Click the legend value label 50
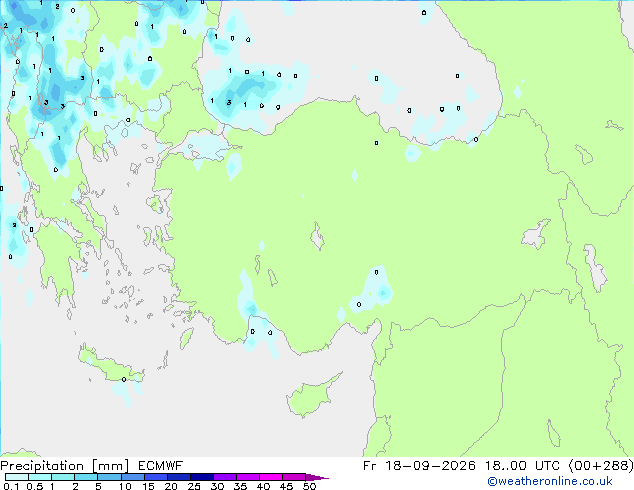This screenshot has width=634, height=490. (x=309, y=486)
